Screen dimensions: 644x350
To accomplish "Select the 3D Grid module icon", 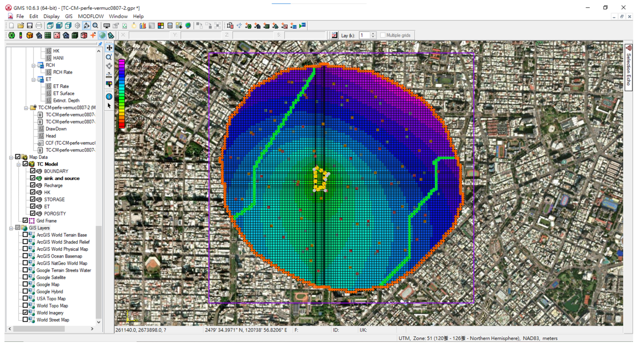I will pos(75,35).
